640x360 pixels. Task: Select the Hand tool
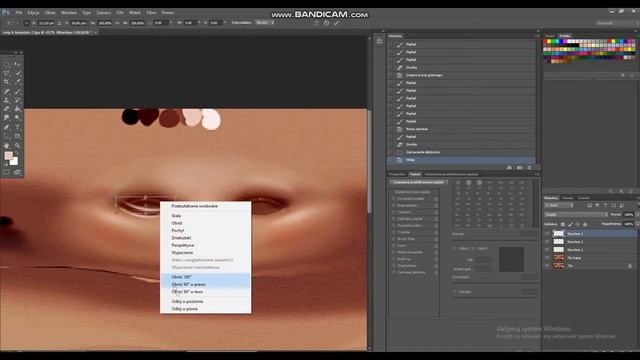[7, 145]
